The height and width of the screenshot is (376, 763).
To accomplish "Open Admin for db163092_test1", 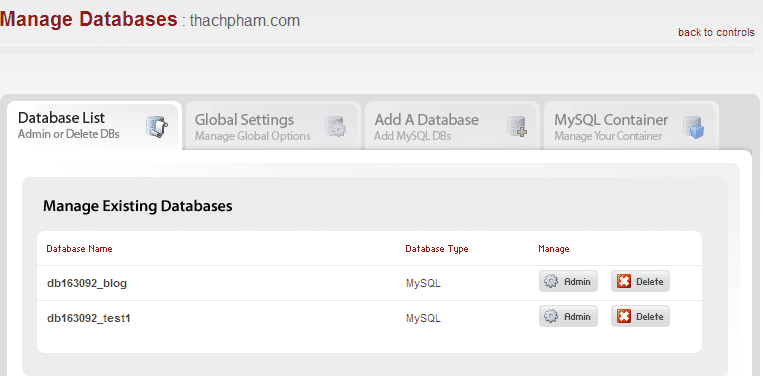I will coord(568,316).
